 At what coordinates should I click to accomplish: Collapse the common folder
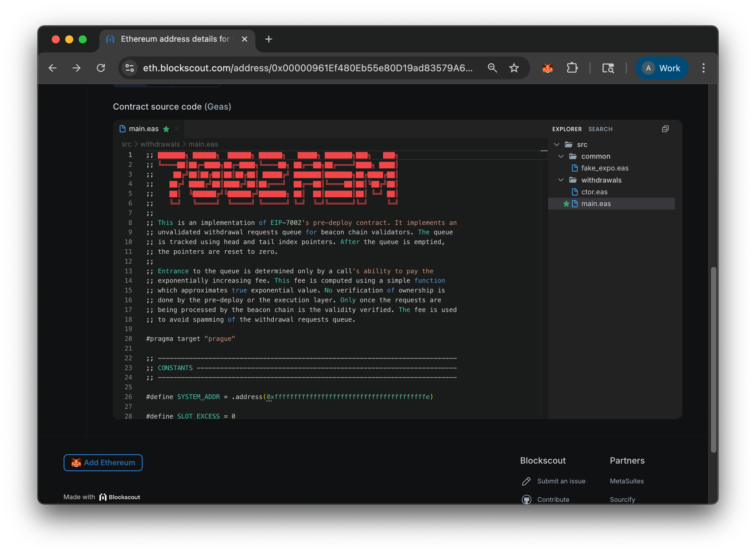[x=561, y=157]
